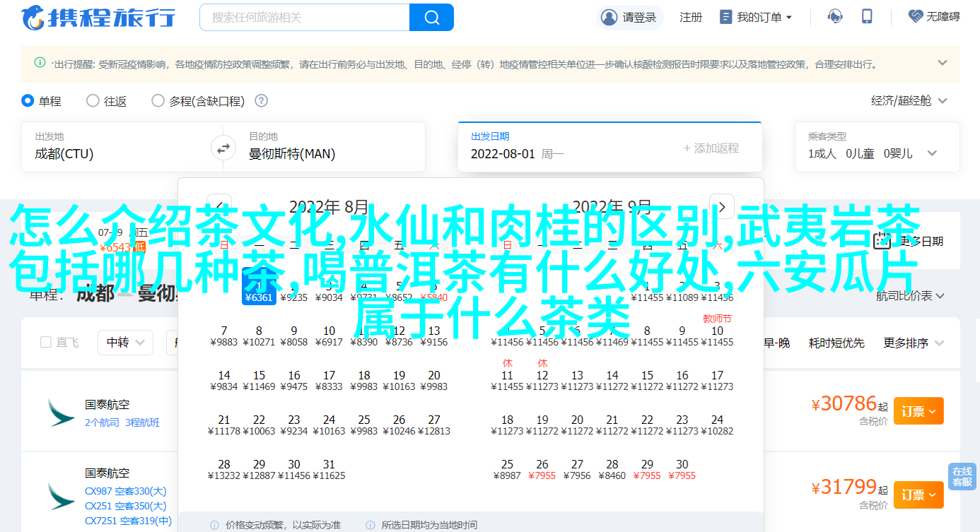Viewport: 980px width, 532px height.
Task: Go to previous month in calendar
Action: [x=218, y=206]
